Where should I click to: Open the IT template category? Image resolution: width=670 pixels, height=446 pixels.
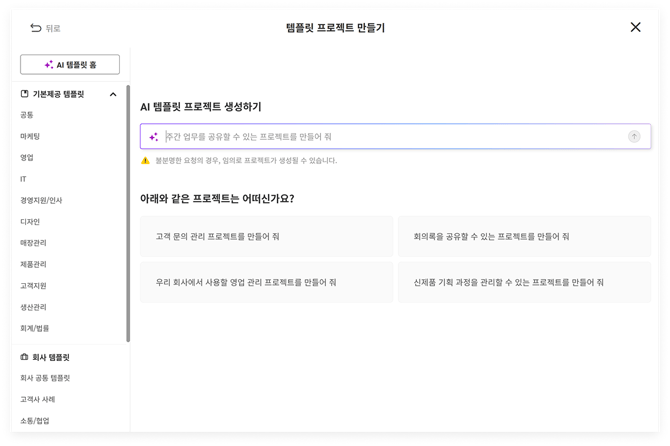click(x=23, y=179)
